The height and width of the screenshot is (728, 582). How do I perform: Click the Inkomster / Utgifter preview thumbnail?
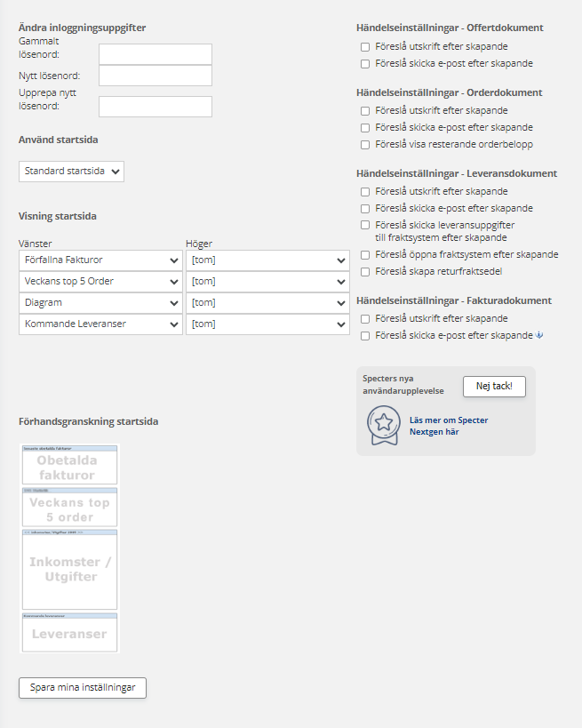tap(69, 570)
